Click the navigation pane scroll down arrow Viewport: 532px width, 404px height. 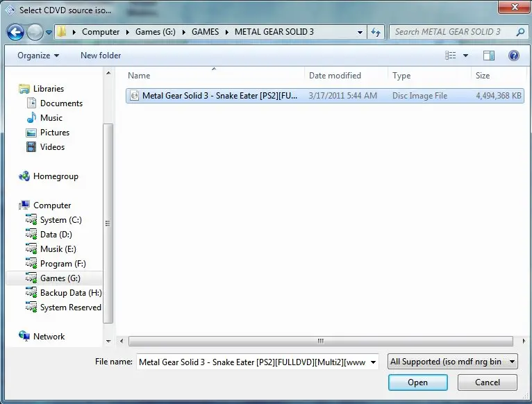(108, 342)
